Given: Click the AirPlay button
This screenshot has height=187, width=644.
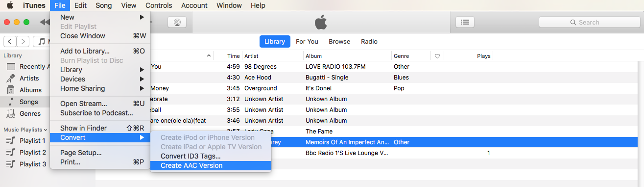Looking at the screenshot, I should coord(177,22).
